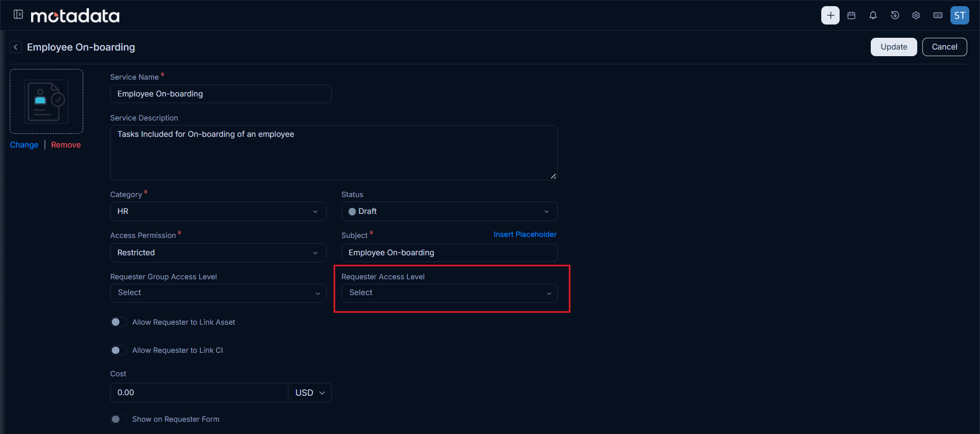Open the history clock icon
This screenshot has width=980, height=434.
pyautogui.click(x=895, y=15)
